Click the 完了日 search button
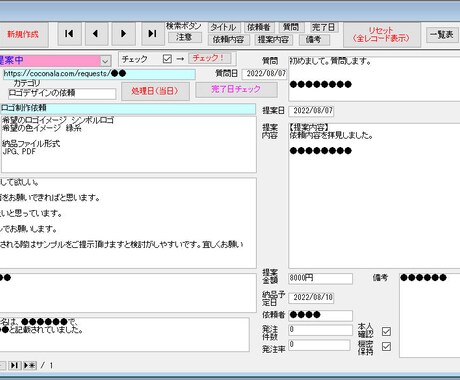The height and width of the screenshot is (380, 460). [323, 27]
